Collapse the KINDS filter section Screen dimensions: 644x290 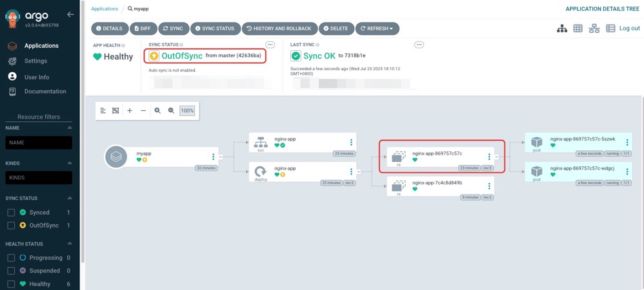pos(70,164)
